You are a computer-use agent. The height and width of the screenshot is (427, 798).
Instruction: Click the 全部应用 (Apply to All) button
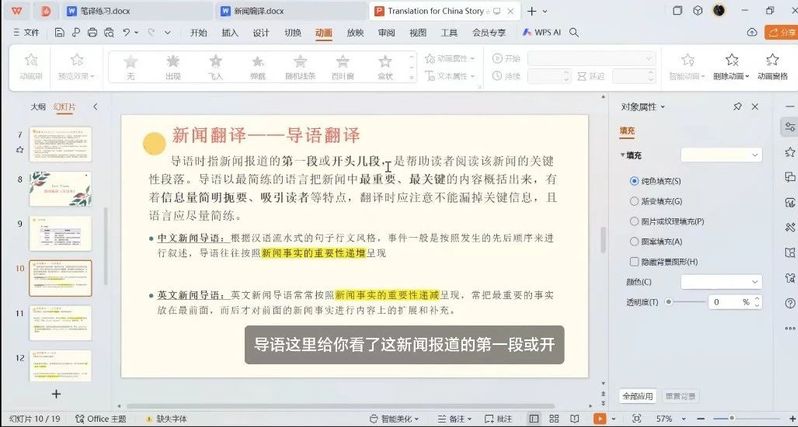click(638, 396)
